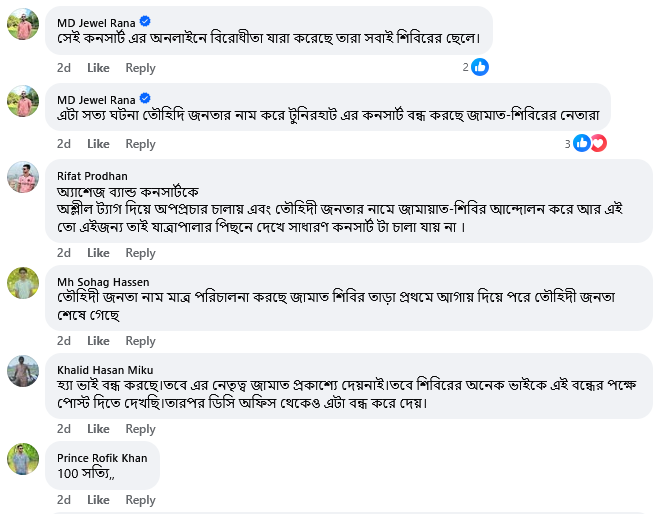Click verified badge on first MD Jewel Rana comment
658x514 pixels.
[x=146, y=21]
